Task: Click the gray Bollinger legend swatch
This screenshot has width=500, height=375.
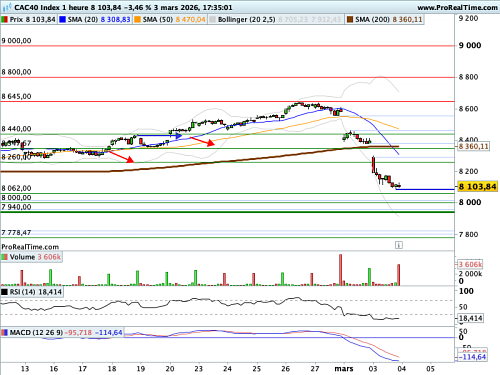Action: point(212,20)
